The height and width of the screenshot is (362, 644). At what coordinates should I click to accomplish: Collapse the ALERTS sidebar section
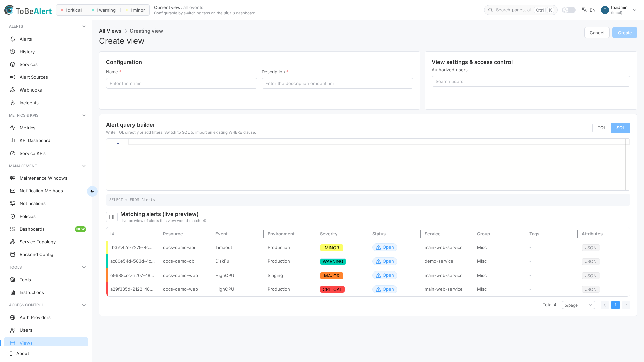(x=84, y=26)
